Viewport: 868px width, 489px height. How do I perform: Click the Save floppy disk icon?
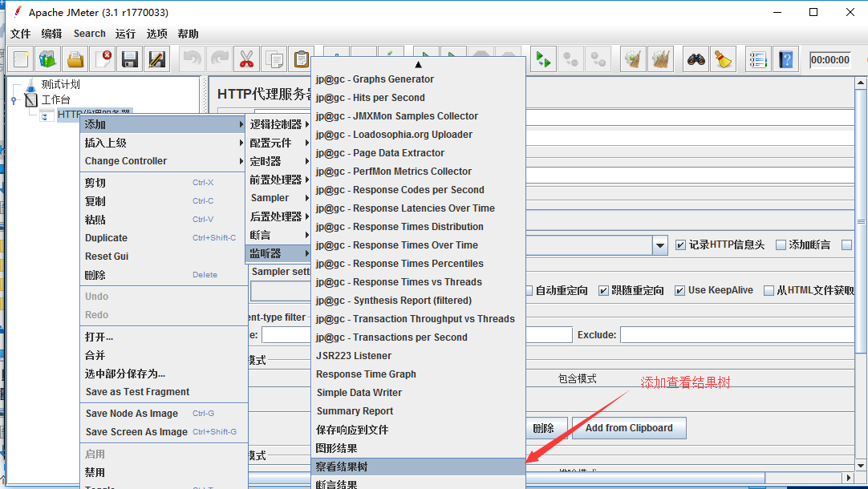(129, 59)
